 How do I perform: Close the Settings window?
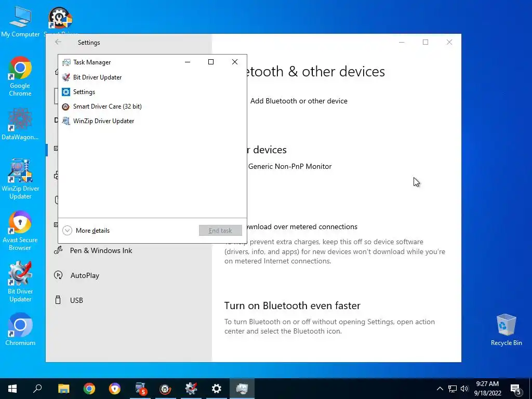[449, 42]
